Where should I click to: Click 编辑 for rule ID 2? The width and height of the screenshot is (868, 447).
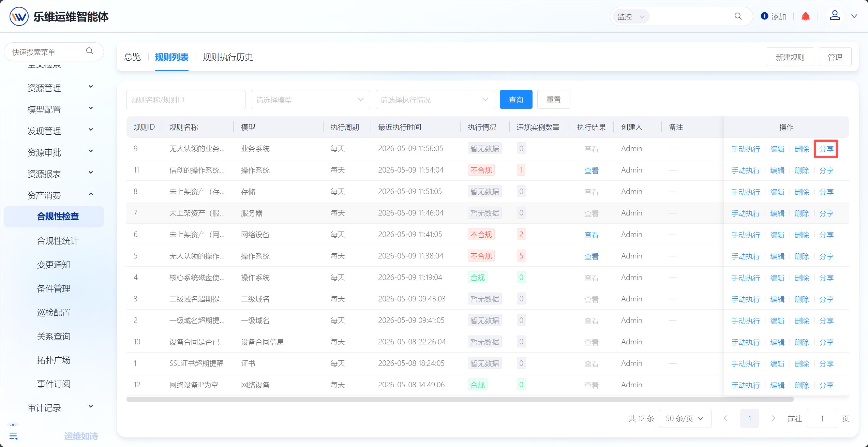(x=777, y=321)
